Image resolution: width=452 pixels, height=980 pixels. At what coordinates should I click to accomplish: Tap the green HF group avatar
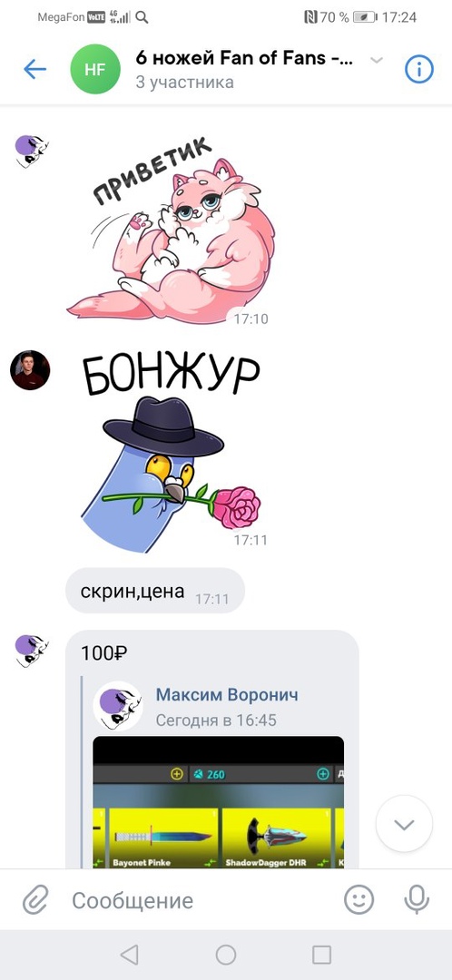[95, 69]
